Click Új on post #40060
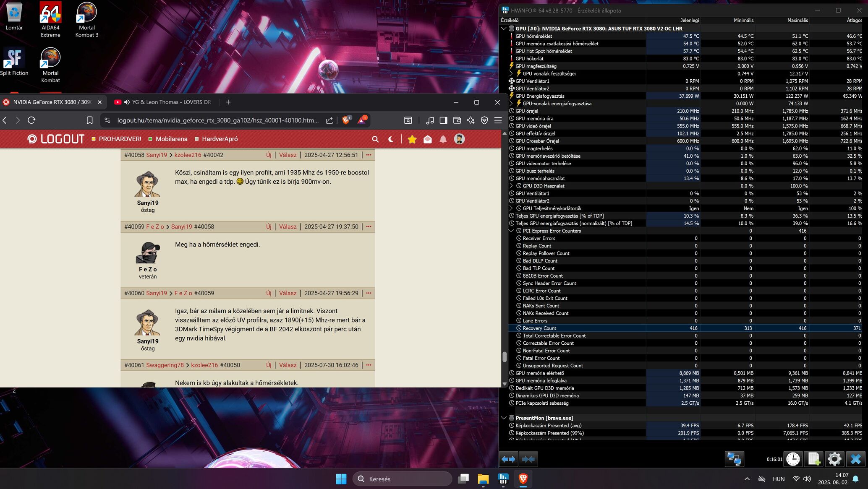The width and height of the screenshot is (868, 489). [269, 294]
